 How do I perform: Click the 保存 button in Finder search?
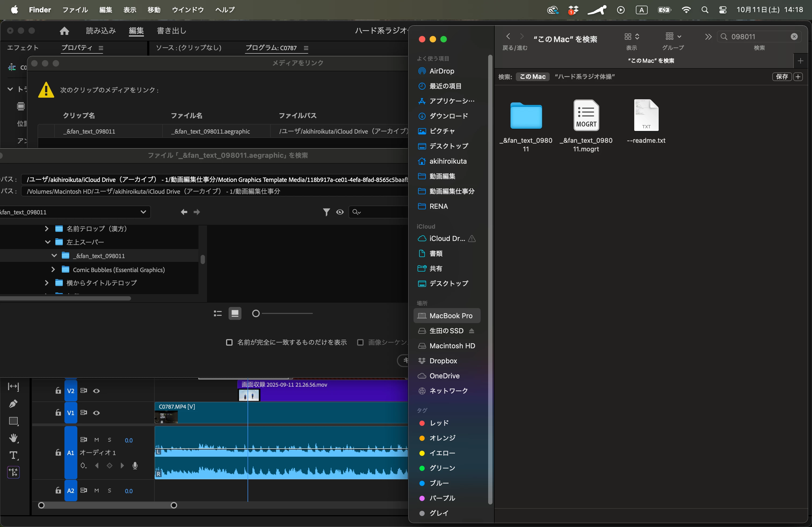[782, 77]
